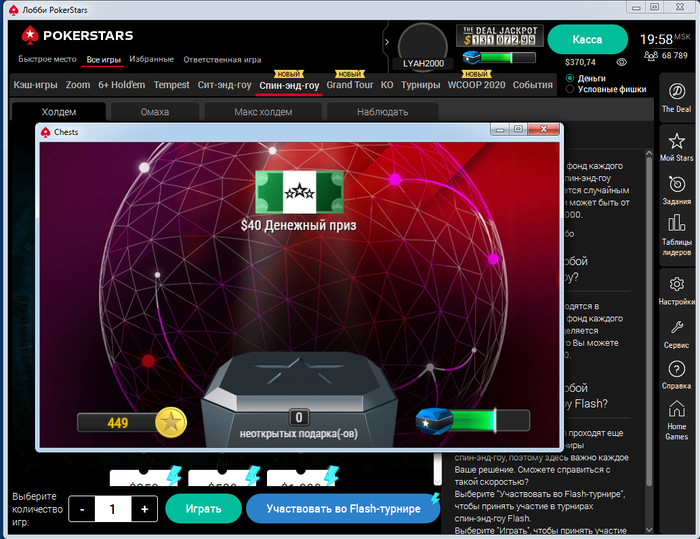Click lightning Flash icon on blue tournament button
The image size is (700, 539).
click(435, 498)
